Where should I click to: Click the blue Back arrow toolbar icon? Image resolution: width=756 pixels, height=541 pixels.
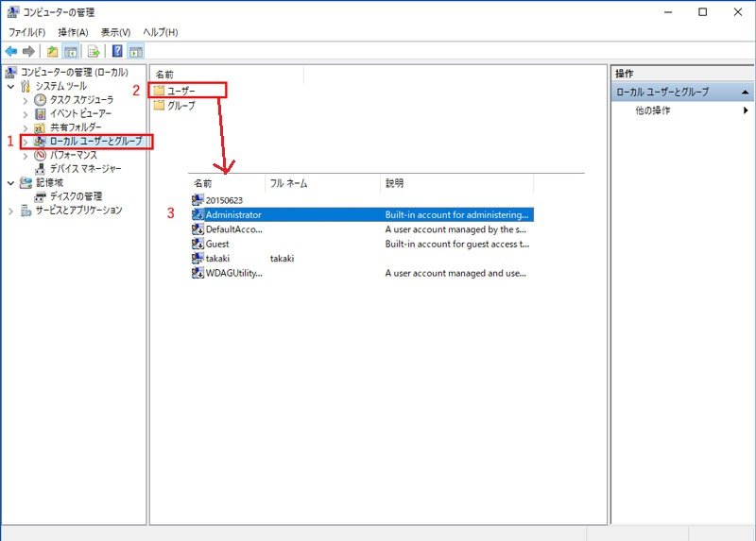[10, 51]
